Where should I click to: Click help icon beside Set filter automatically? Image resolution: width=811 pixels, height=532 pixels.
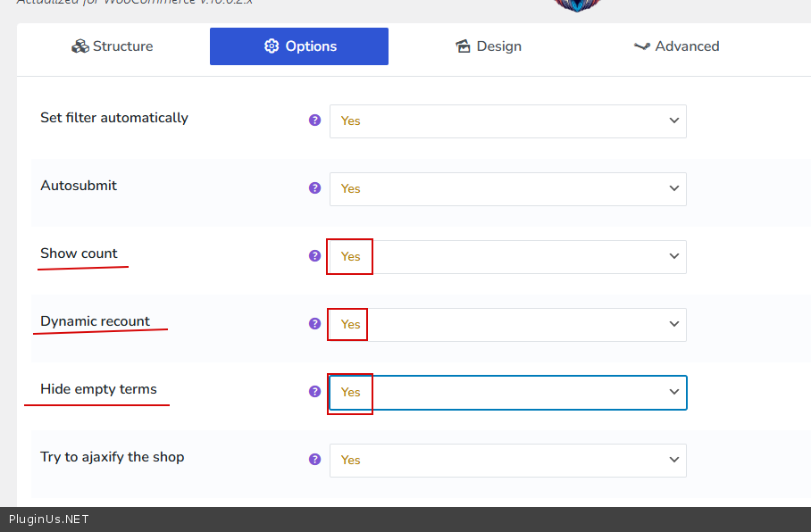point(314,120)
